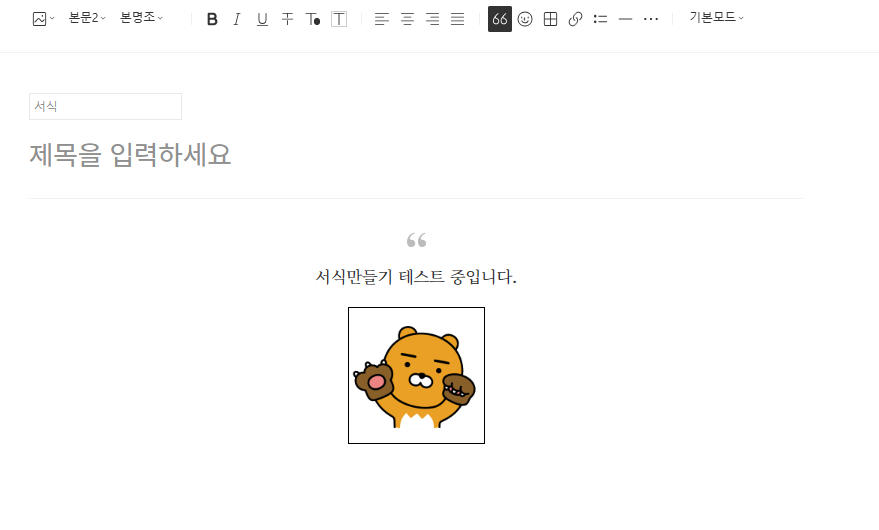Open the 본명조 font dropdown
The height and width of the screenshot is (530, 879).
141,18
